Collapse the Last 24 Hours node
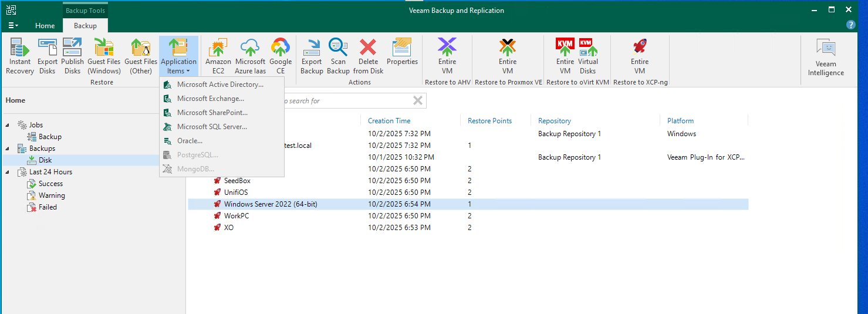 pyautogui.click(x=8, y=172)
